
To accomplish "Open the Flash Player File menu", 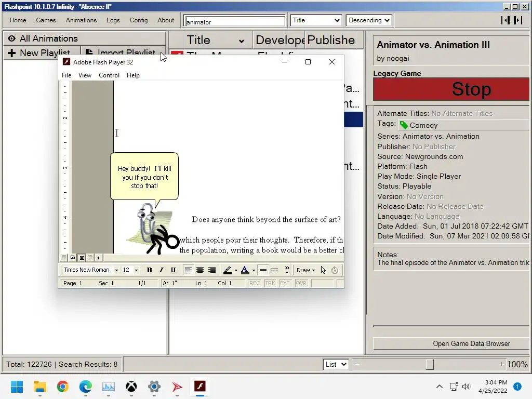I will [x=66, y=75].
